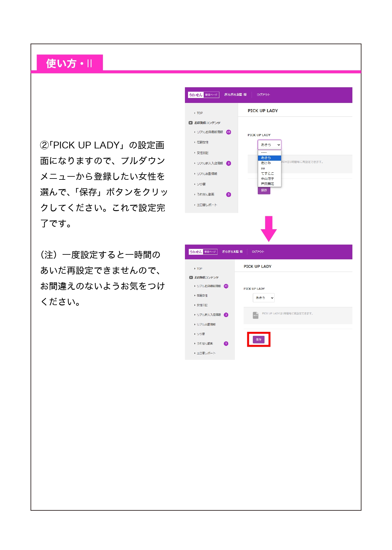Open TOP in the upper screenshot sidebar
392x550 pixels.
pyautogui.click(x=200, y=113)
